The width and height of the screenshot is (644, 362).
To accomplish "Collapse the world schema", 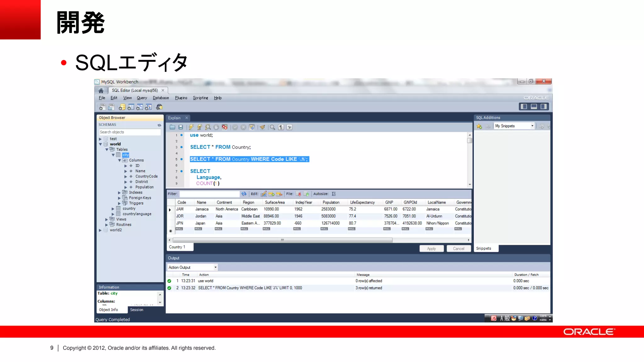I will 100,144.
